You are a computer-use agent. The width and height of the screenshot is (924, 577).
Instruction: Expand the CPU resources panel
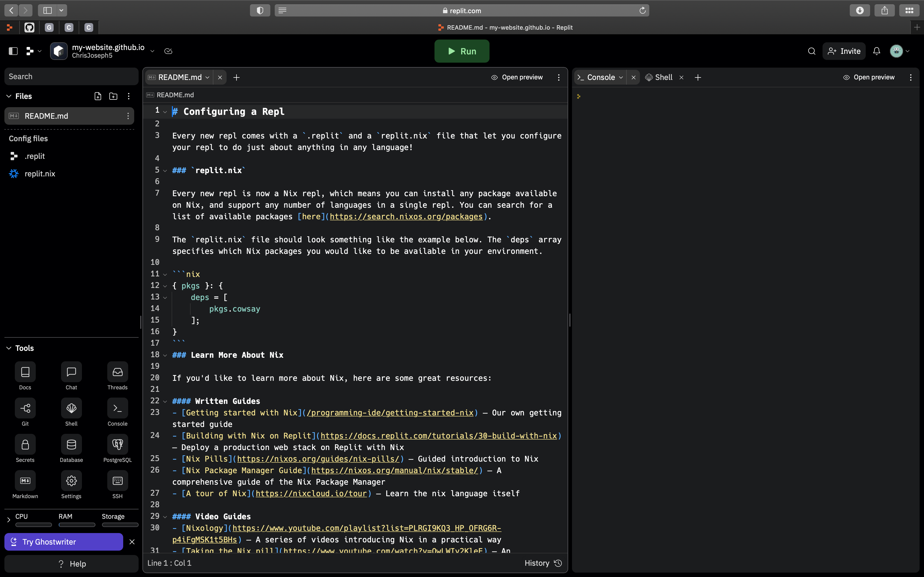pyautogui.click(x=9, y=520)
